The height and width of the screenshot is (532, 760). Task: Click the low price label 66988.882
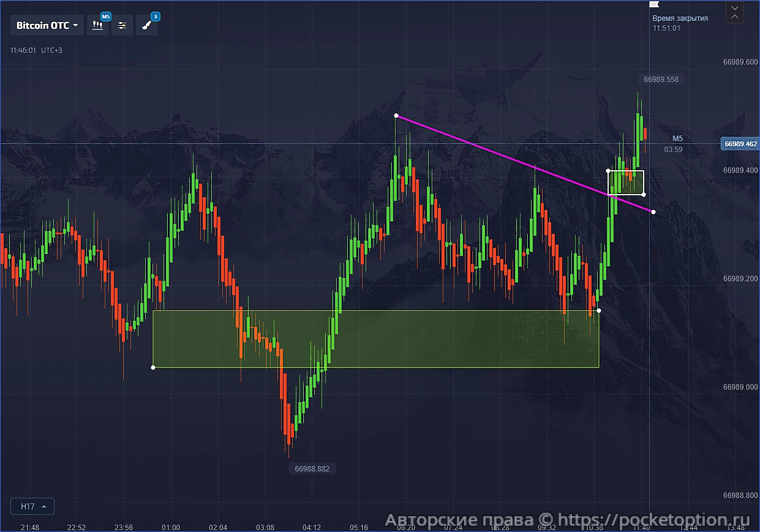pos(312,469)
